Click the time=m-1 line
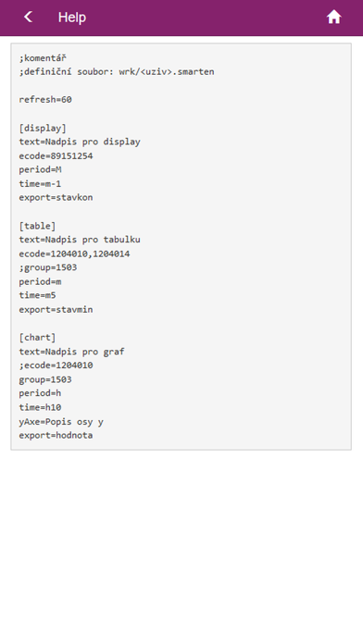363x644 pixels. pyautogui.click(x=41, y=183)
